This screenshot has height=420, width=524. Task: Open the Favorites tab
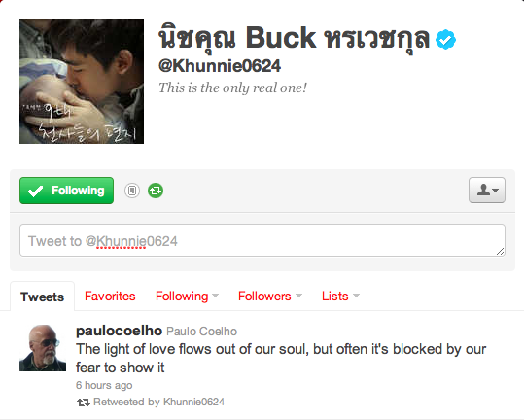coord(110,296)
